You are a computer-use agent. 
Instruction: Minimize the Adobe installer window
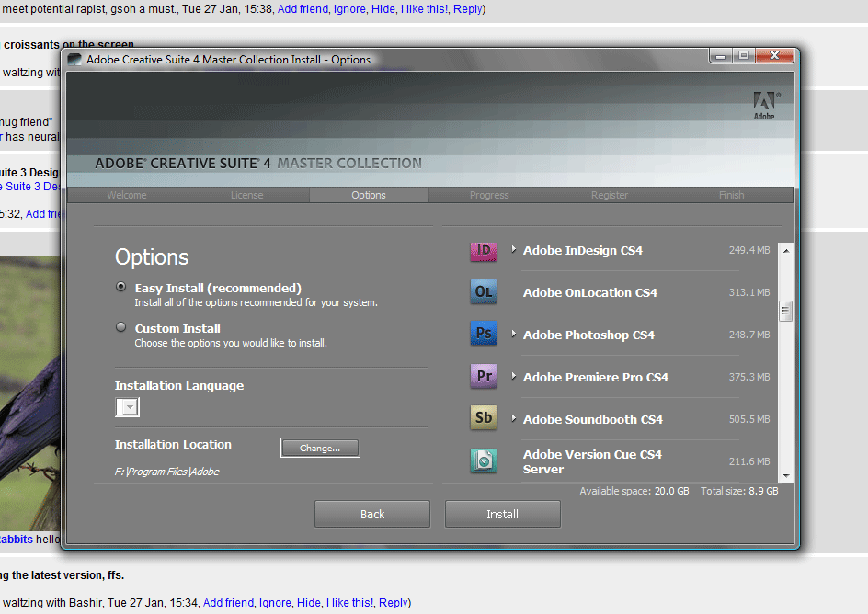pyautogui.click(x=721, y=56)
